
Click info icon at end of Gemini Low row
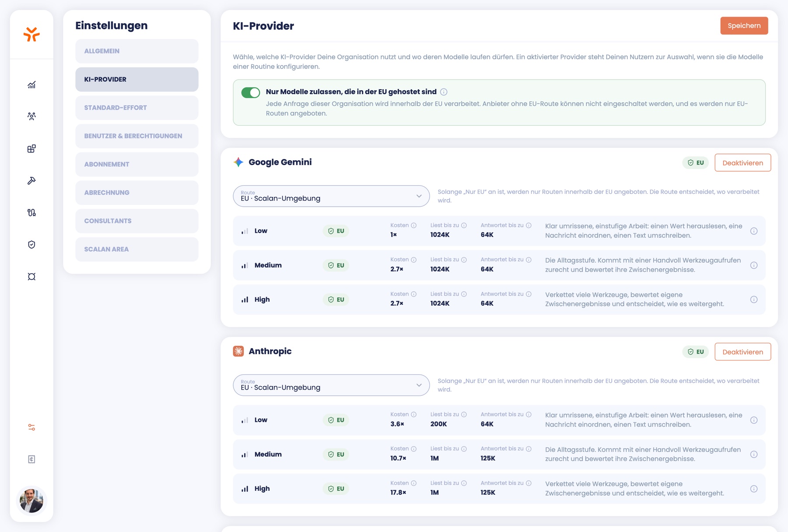click(x=754, y=231)
